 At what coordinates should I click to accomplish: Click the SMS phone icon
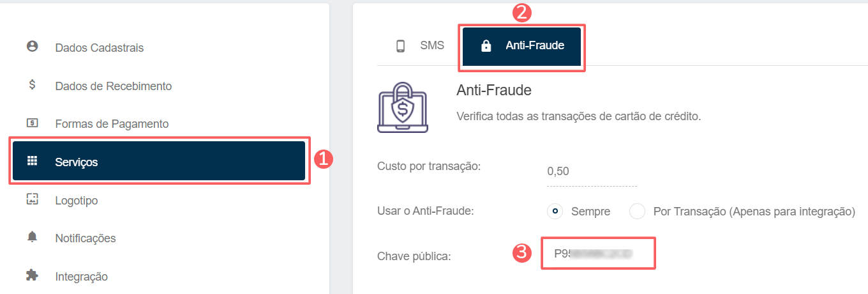pyautogui.click(x=401, y=46)
